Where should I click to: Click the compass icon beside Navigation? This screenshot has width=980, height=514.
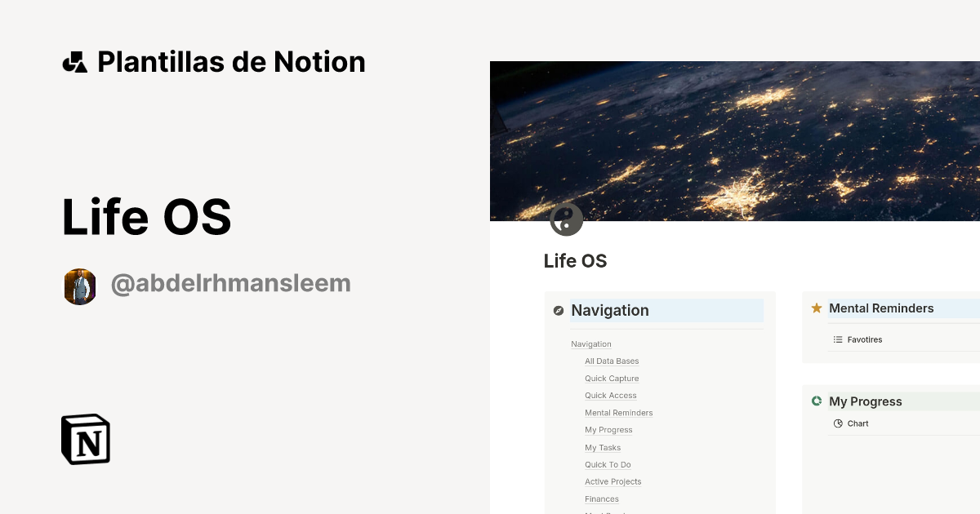(x=559, y=310)
